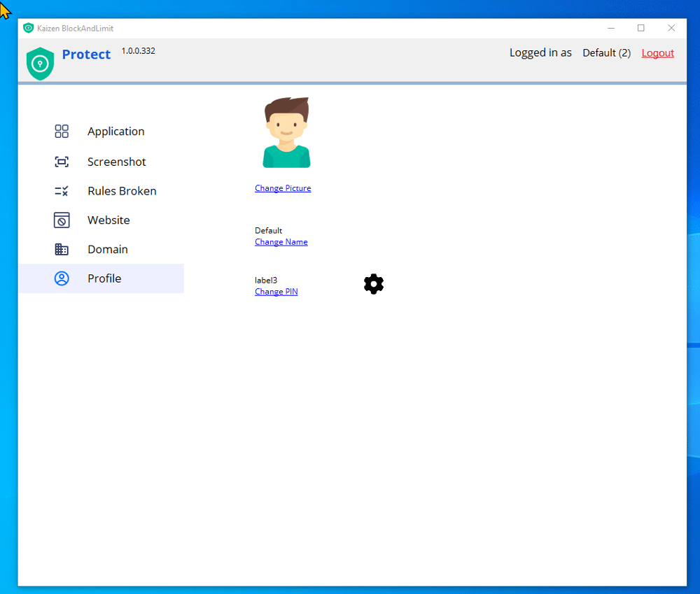
Task: Click the Application grid icon in sidebar
Action: (x=62, y=132)
